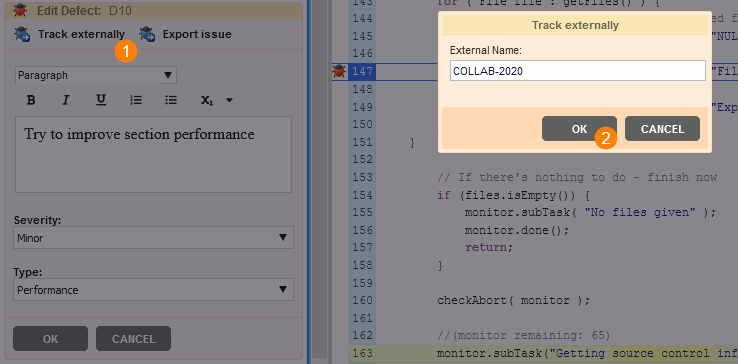Click the 'Getting source control' subTask line
The height and width of the screenshot is (364, 738).
click(587, 353)
